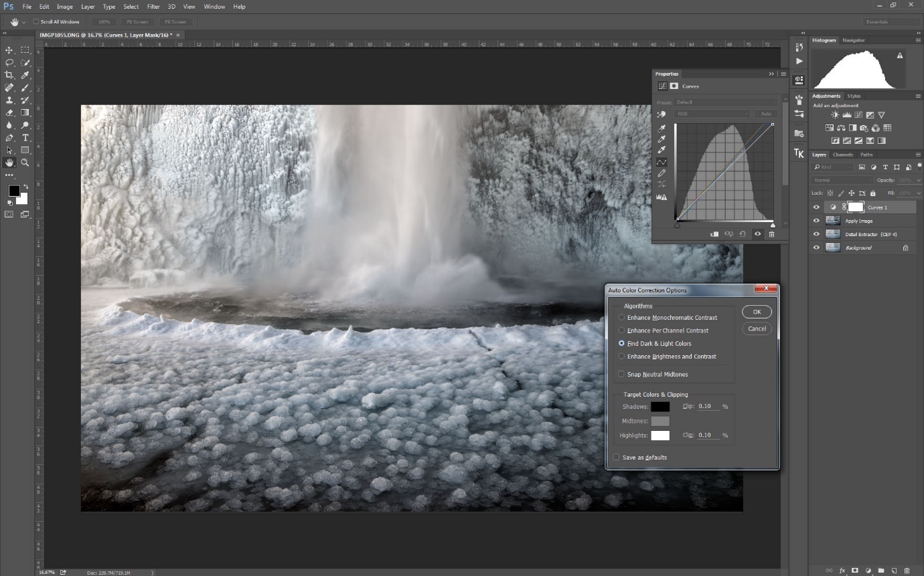Image resolution: width=924 pixels, height=576 pixels.
Task: Collapse the Properties panel with double arrows
Action: [x=771, y=74]
